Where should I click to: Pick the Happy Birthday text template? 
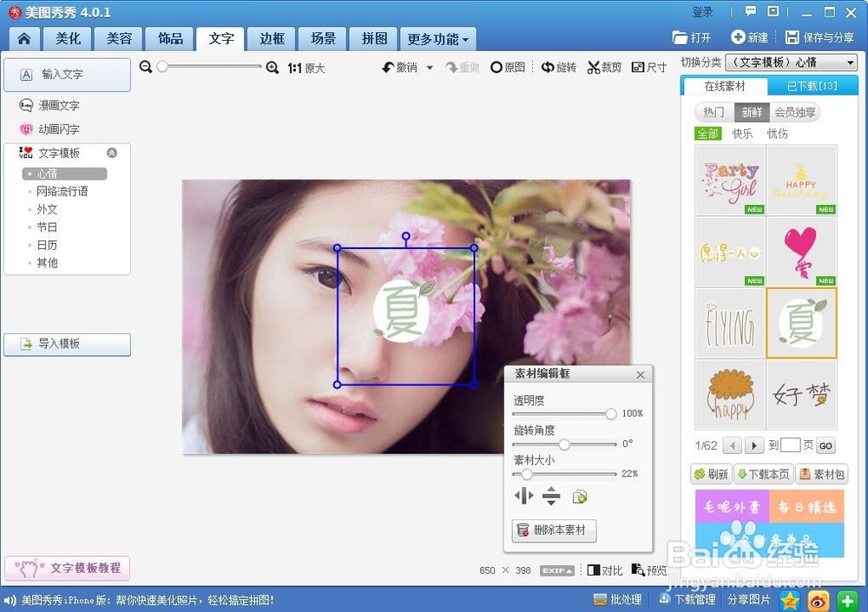point(801,181)
